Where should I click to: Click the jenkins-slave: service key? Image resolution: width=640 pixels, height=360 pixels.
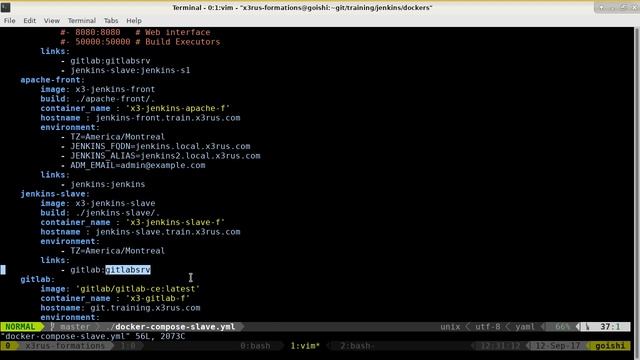click(55, 193)
